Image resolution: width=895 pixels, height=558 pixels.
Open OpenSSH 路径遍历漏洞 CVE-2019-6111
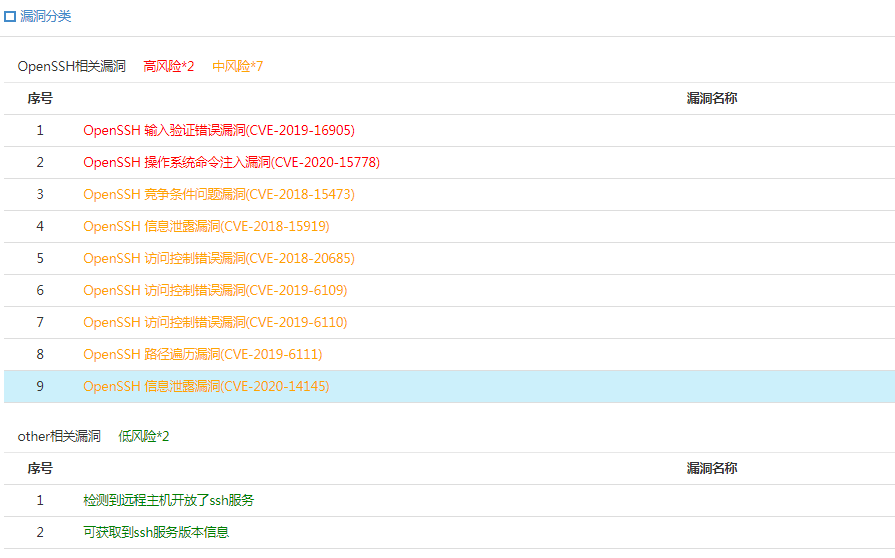click(203, 354)
